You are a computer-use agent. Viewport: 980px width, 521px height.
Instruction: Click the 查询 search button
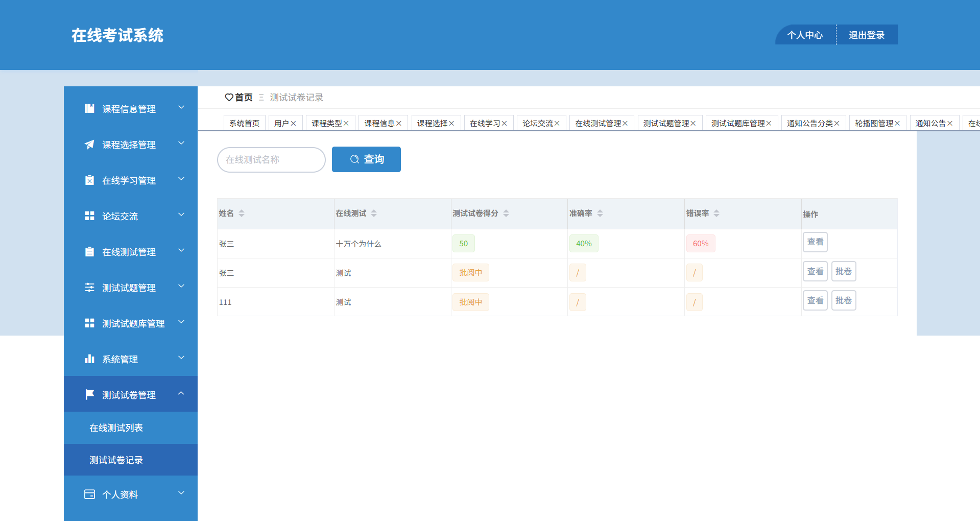366,159
